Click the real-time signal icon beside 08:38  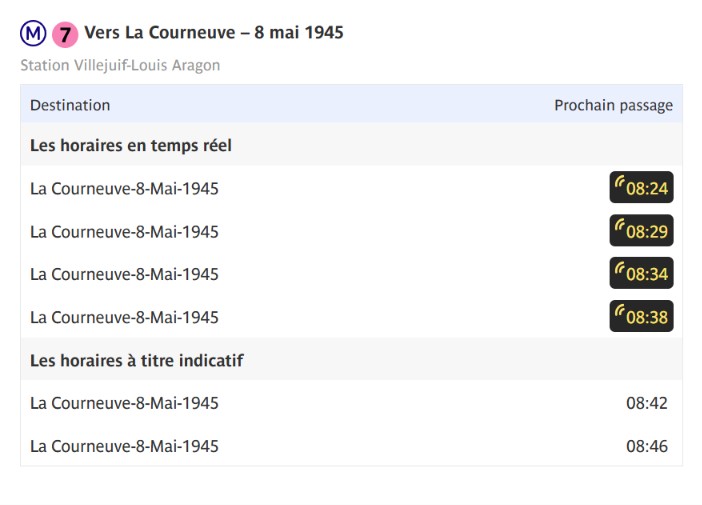620,312
